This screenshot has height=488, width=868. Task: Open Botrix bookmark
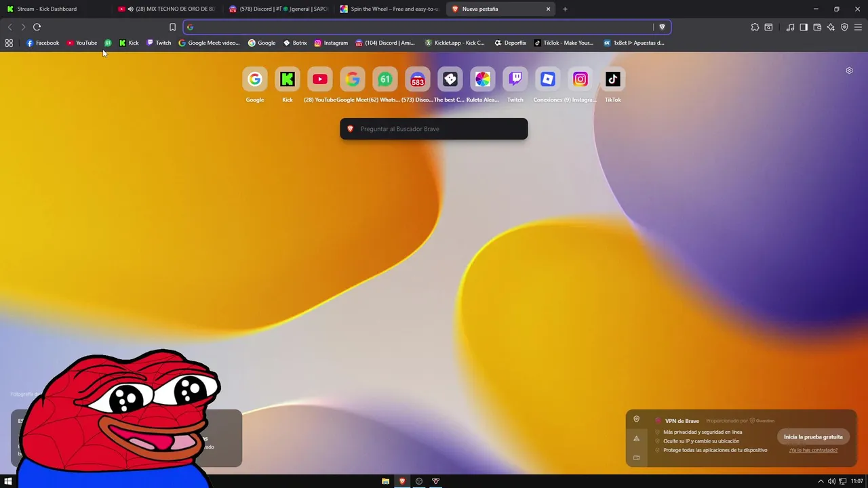click(295, 43)
